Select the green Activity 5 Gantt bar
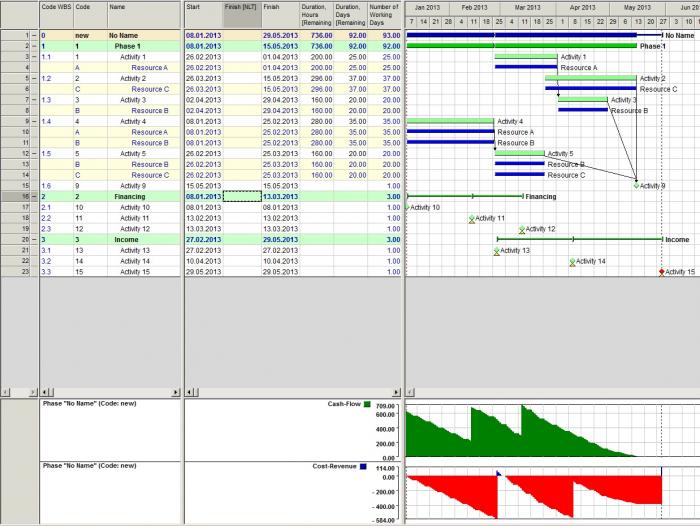 coord(520,153)
